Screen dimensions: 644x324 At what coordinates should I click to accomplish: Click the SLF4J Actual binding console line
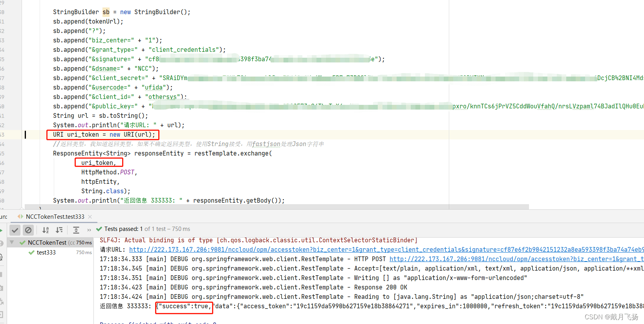coord(258,240)
